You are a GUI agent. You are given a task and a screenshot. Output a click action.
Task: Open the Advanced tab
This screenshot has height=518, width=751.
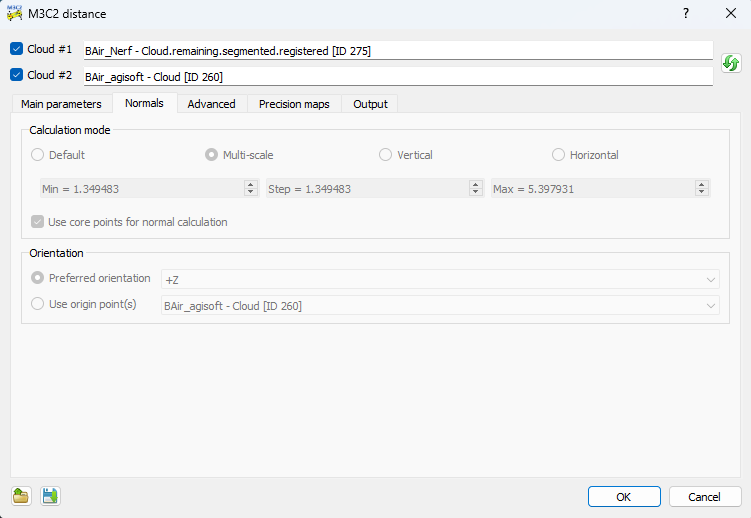tap(211, 104)
